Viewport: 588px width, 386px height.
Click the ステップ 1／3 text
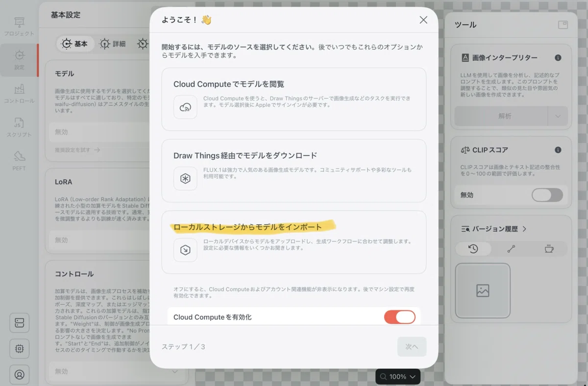[183, 347]
